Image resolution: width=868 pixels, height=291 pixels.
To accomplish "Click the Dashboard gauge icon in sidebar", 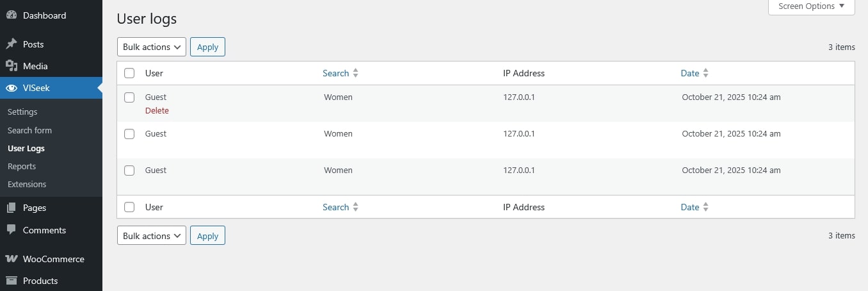I will (x=12, y=15).
